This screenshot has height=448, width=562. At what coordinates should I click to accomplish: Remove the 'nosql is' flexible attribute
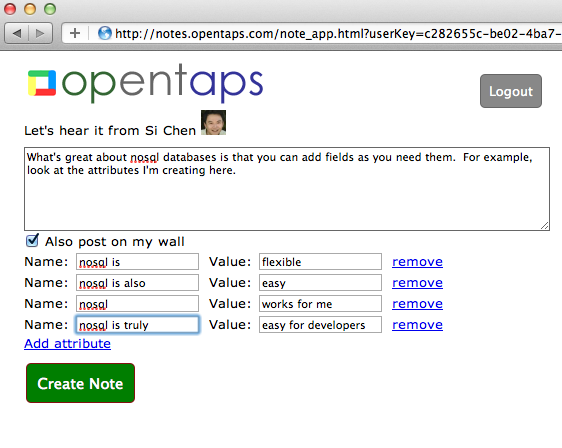coord(417,262)
